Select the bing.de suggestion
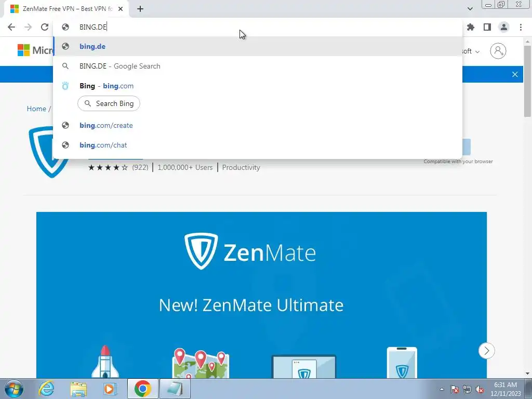532x399 pixels. [x=258, y=46]
